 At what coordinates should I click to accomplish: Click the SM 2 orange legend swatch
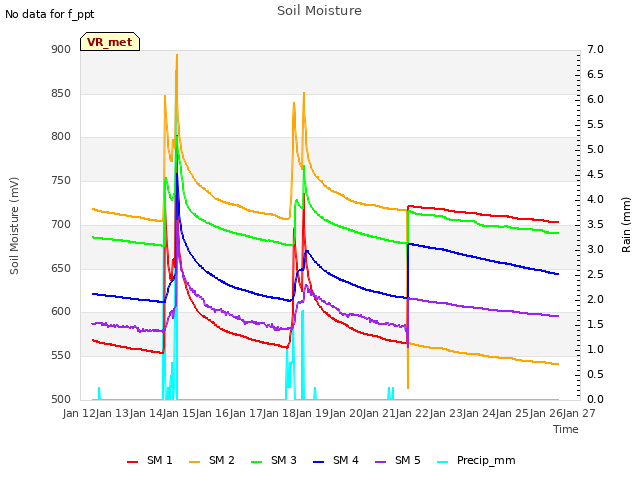[195, 462]
